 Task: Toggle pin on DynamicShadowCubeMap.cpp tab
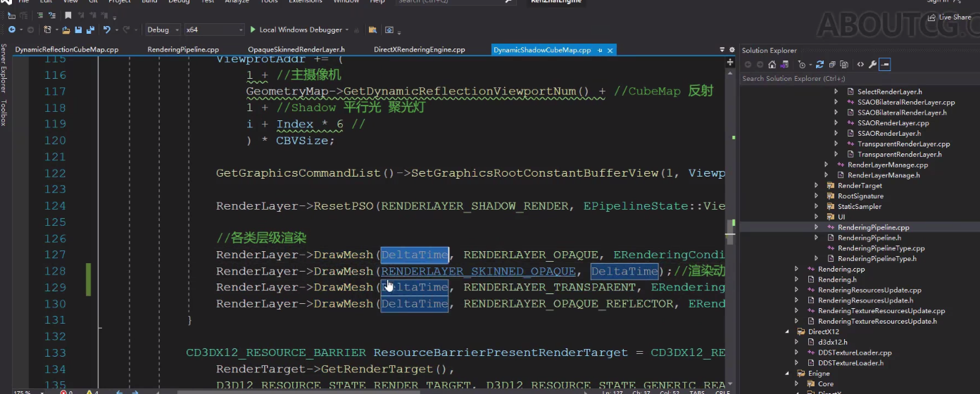(x=600, y=51)
